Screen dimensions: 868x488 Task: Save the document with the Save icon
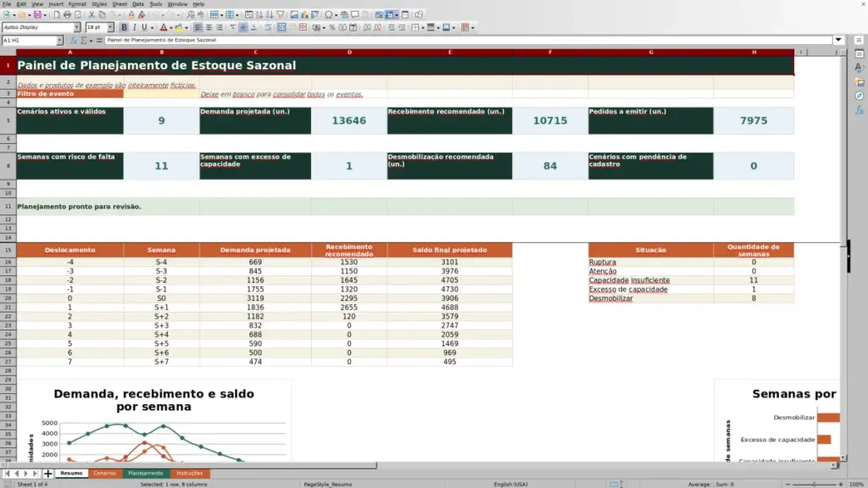click(x=37, y=15)
